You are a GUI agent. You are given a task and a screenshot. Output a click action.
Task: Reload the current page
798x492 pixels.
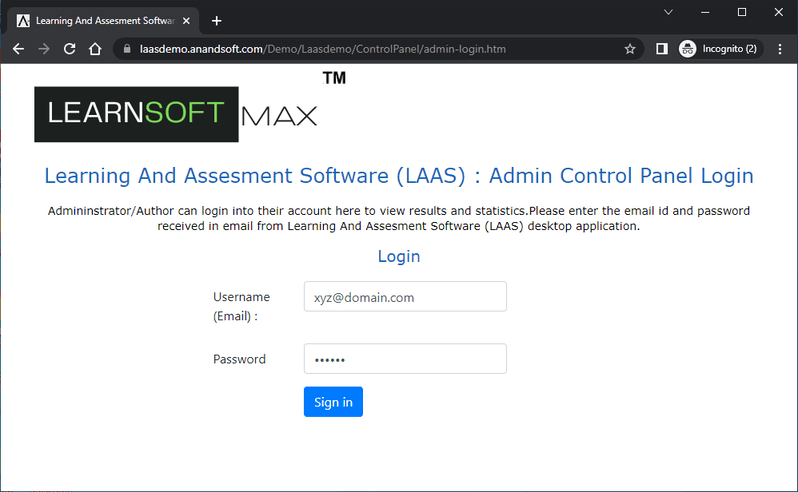tap(69, 49)
